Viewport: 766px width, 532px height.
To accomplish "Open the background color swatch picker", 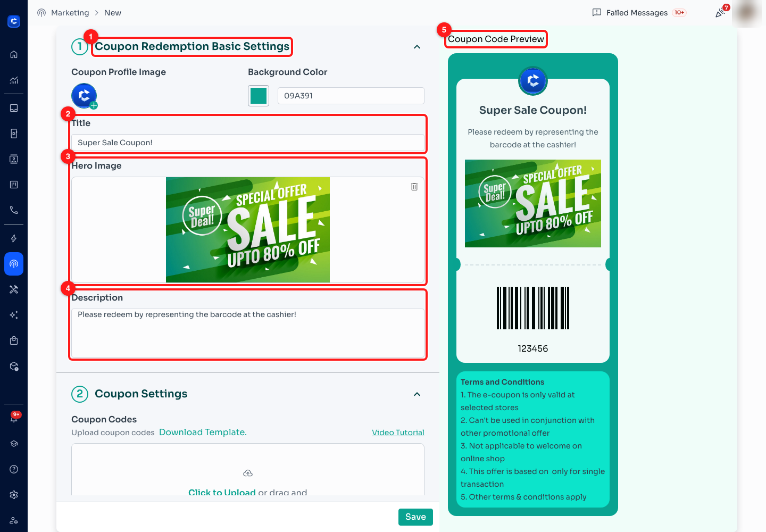I will click(259, 96).
